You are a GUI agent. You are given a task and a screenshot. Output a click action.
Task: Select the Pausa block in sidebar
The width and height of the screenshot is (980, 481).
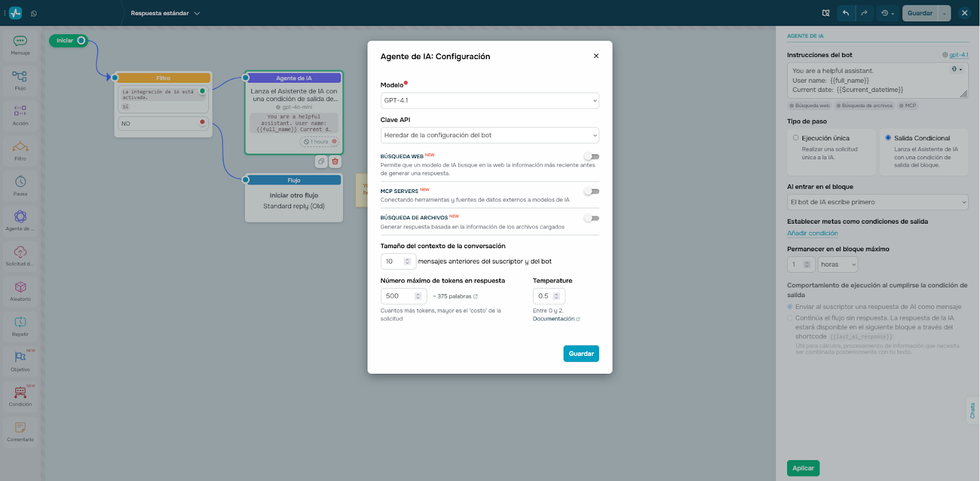pos(20,186)
